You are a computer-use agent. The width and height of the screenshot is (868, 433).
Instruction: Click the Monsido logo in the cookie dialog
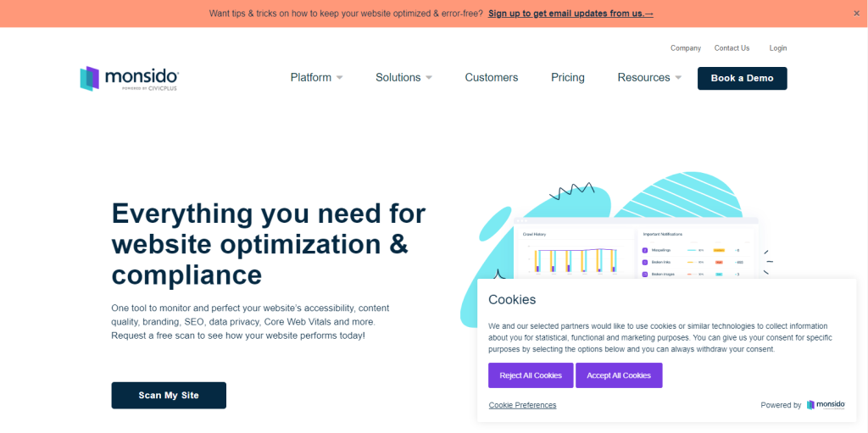(826, 405)
